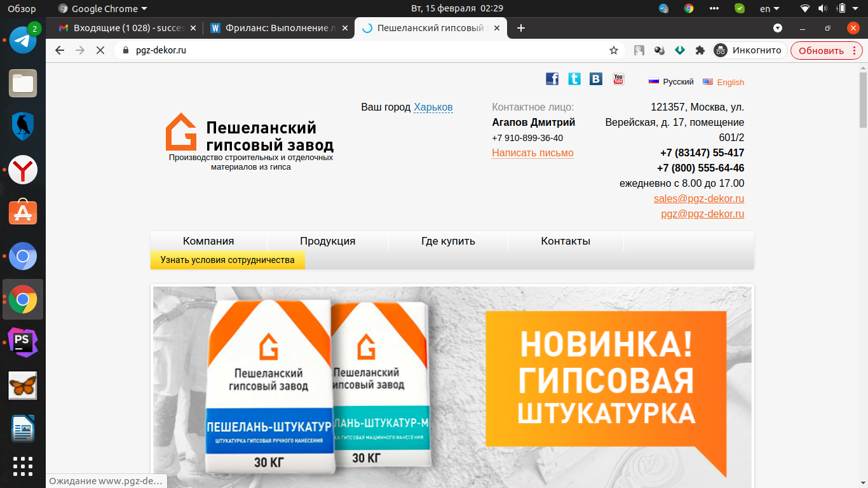View site lock information

tap(125, 50)
